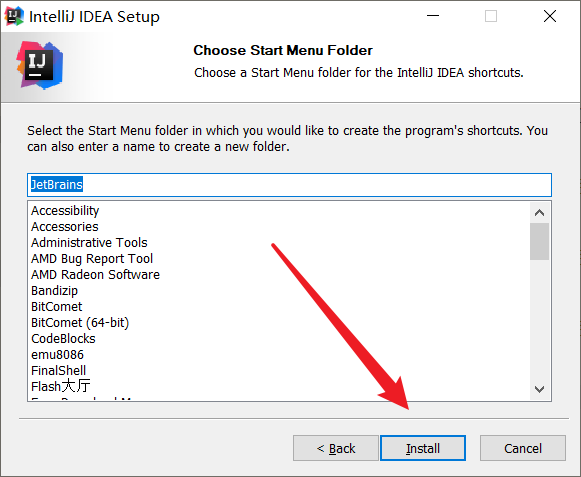Click the list scroll down arrow
The image size is (581, 477).
(540, 389)
